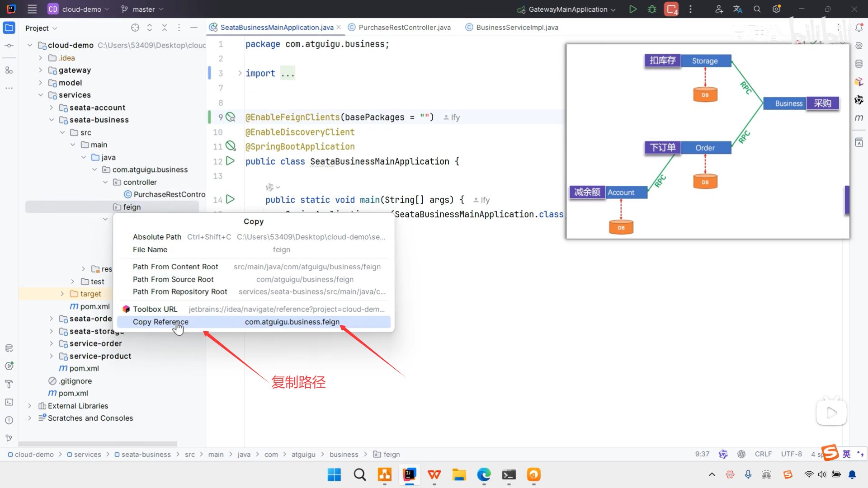This screenshot has height=488, width=868.
Task: Toggle the Project tool window button
Action: (x=9, y=28)
